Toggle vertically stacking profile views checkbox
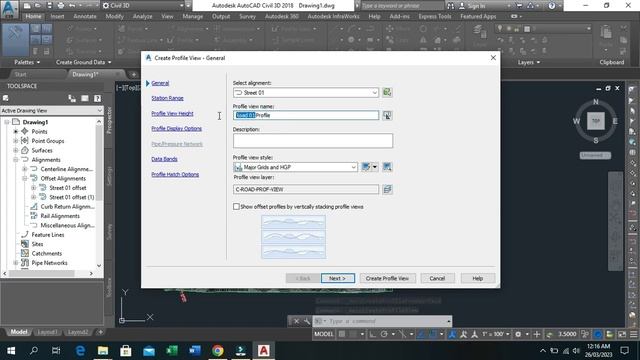Image resolution: width=640 pixels, height=360 pixels. (x=236, y=207)
